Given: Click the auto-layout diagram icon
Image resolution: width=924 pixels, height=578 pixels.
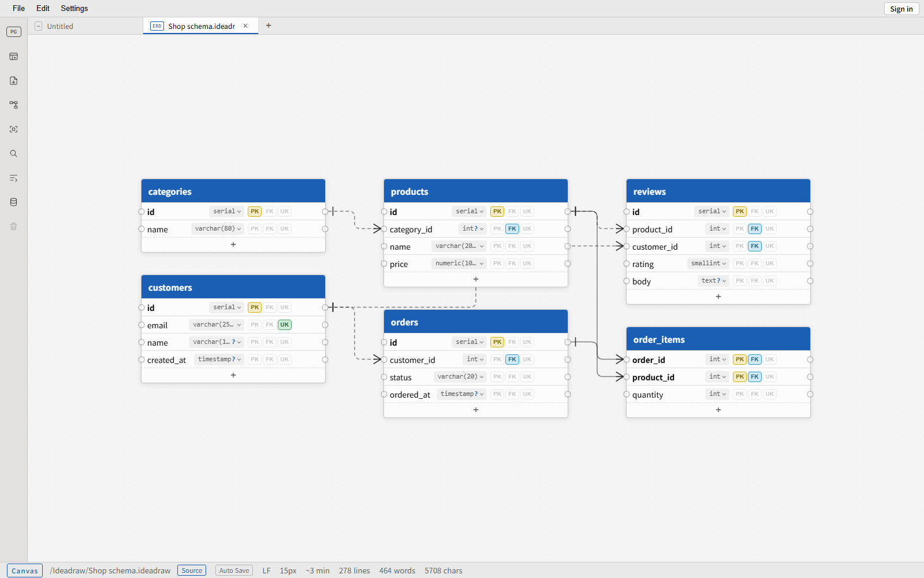Looking at the screenshot, I should point(14,105).
